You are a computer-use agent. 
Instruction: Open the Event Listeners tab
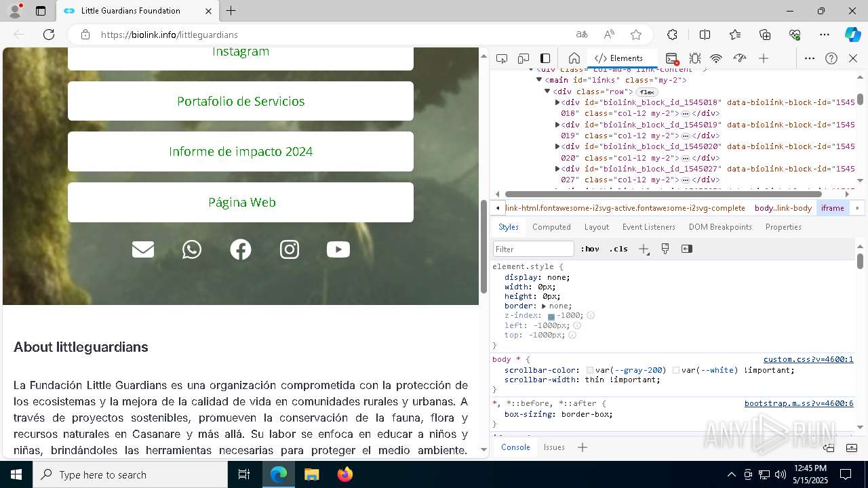(x=649, y=227)
